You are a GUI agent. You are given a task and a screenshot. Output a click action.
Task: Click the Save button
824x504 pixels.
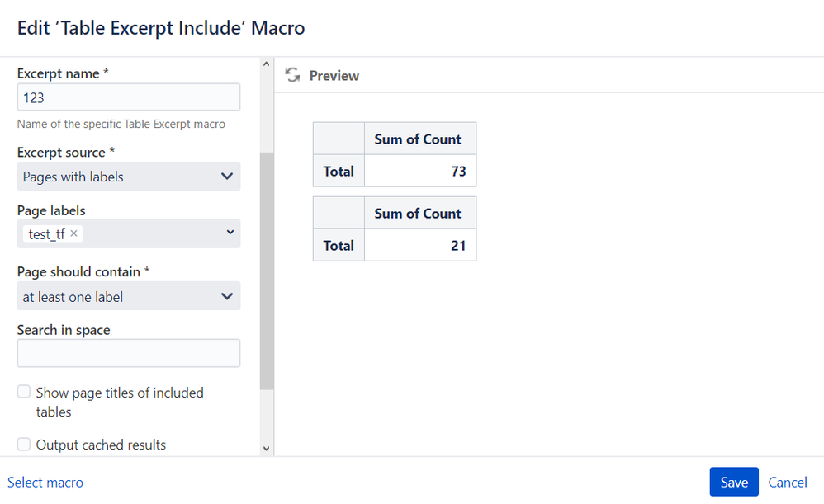[x=733, y=482]
